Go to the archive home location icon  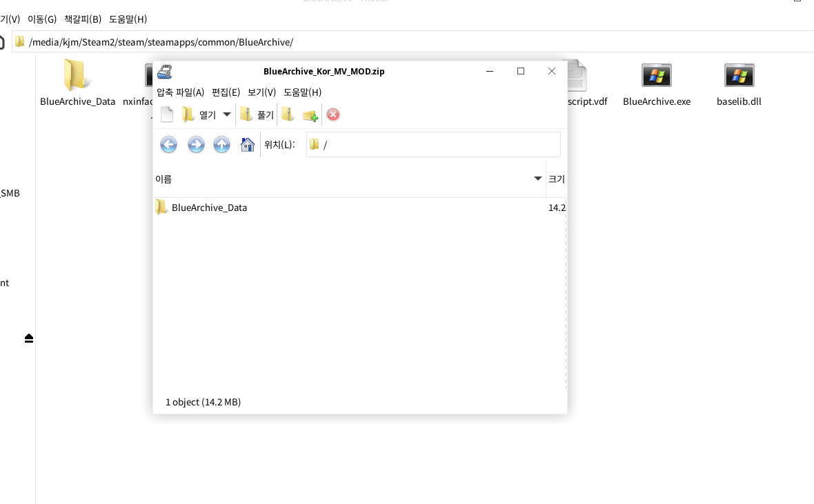pyautogui.click(x=248, y=144)
